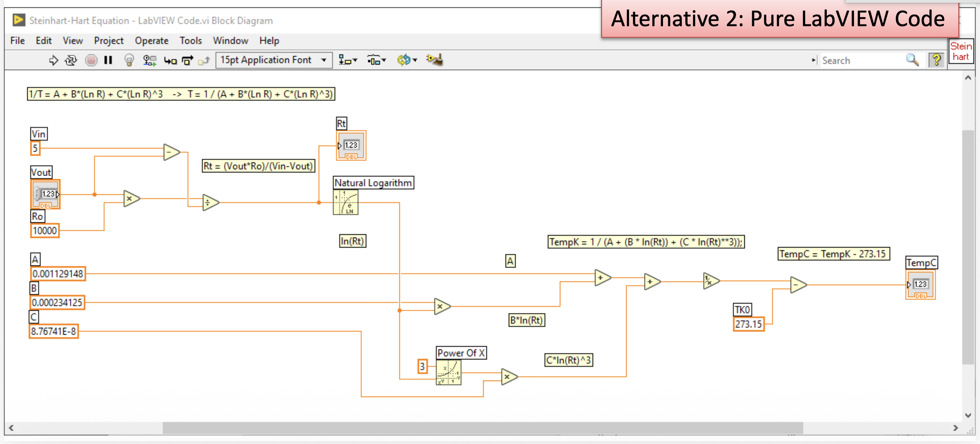Open Distribute Objects dropdown

coord(376,60)
